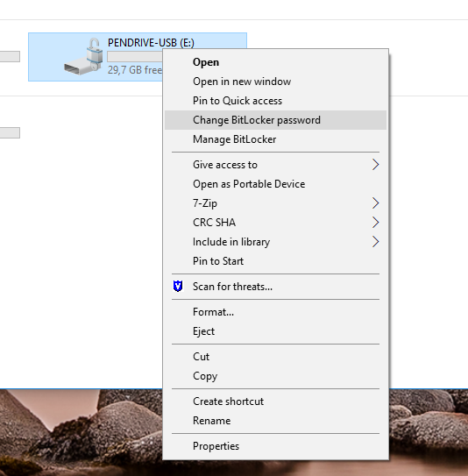The image size is (468, 476).
Task: Expand the Include in library submenu arrow
Action: click(376, 242)
